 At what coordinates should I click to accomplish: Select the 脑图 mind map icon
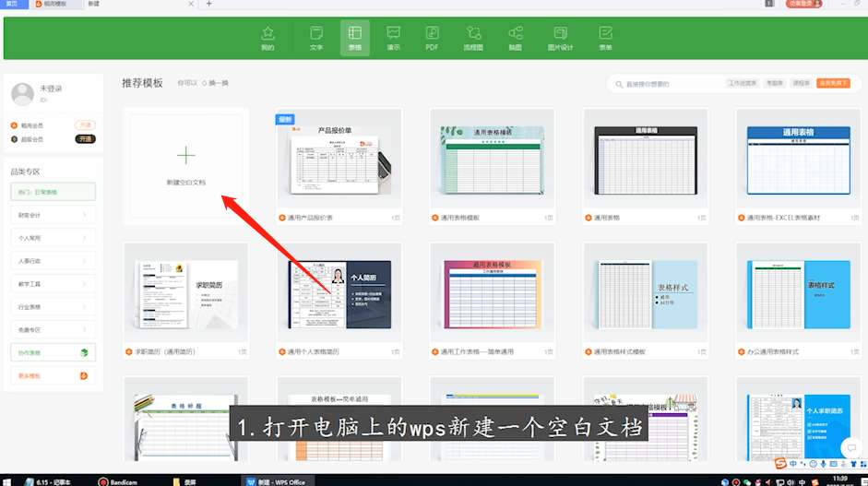(515, 37)
